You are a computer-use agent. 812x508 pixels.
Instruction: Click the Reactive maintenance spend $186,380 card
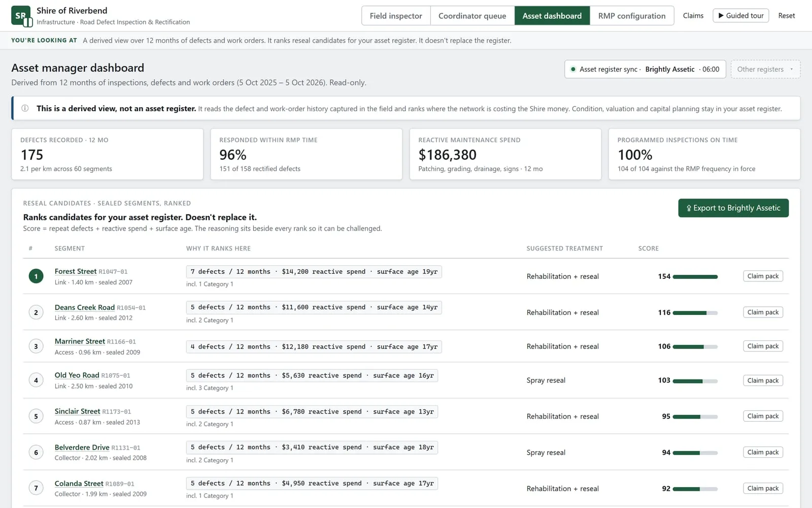pos(505,154)
